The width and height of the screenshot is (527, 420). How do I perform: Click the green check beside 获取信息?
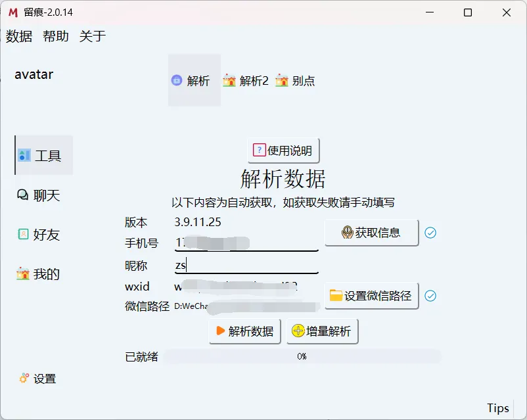431,232
